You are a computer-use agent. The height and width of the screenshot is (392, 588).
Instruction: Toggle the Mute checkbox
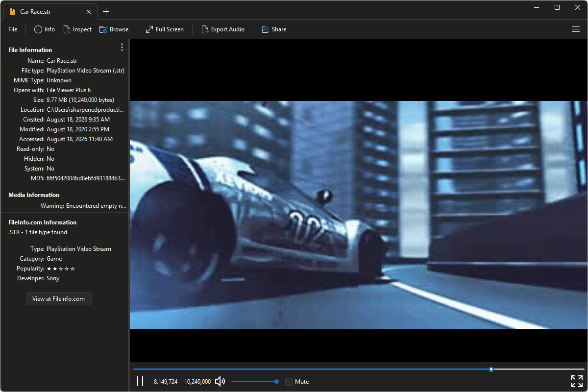pos(289,381)
